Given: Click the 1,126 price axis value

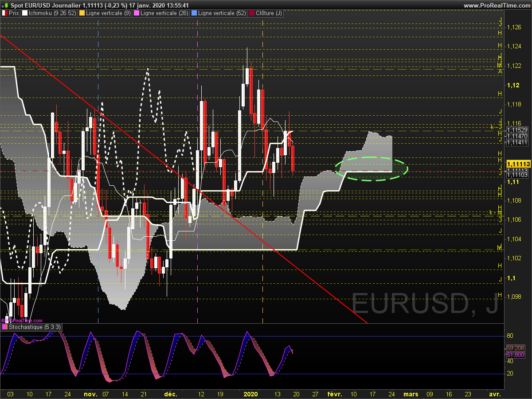Looking at the screenshot, I should tap(514, 27).
